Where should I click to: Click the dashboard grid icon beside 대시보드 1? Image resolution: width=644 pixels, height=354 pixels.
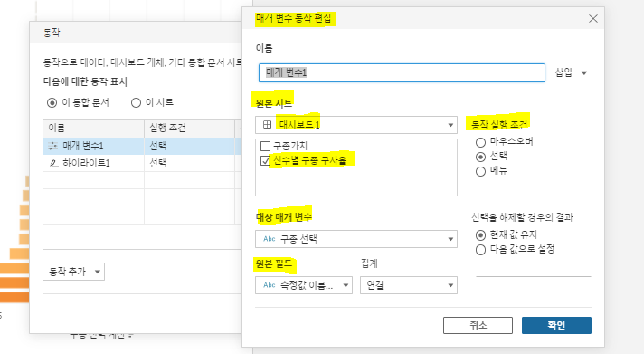[x=267, y=125]
